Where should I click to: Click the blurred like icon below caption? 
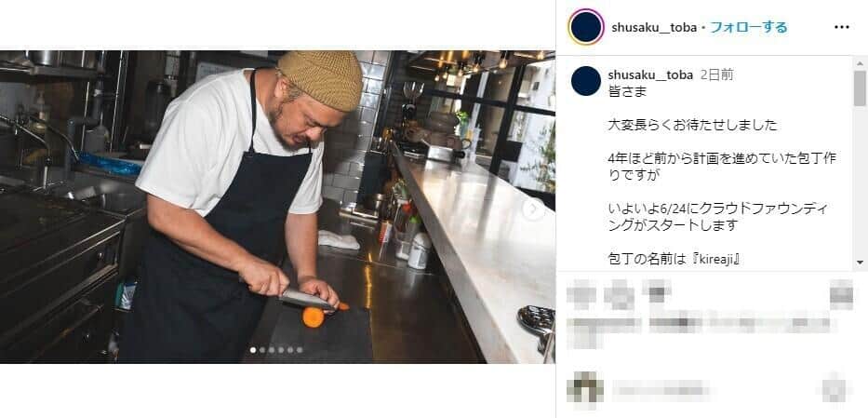581,293
